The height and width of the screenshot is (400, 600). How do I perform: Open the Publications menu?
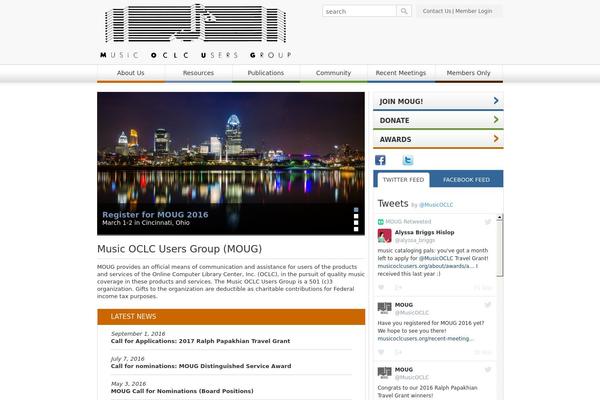(x=266, y=73)
